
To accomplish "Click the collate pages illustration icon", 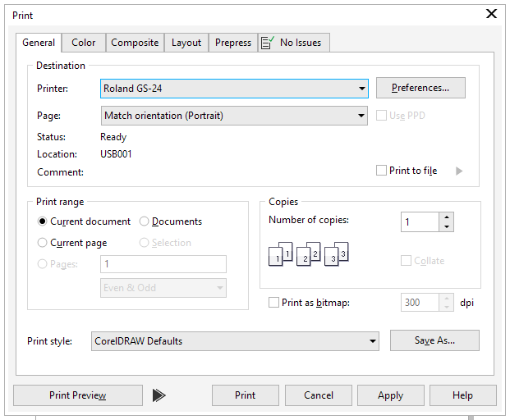I will pyautogui.click(x=309, y=254).
